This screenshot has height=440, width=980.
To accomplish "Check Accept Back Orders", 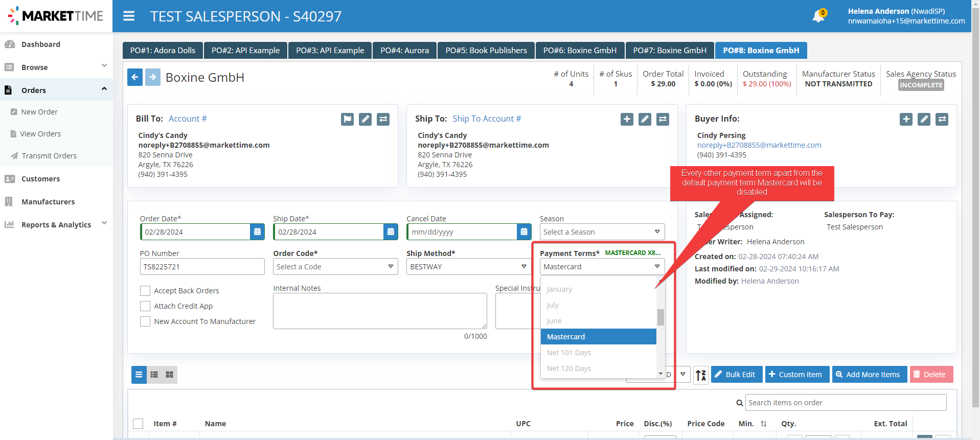I will (145, 291).
